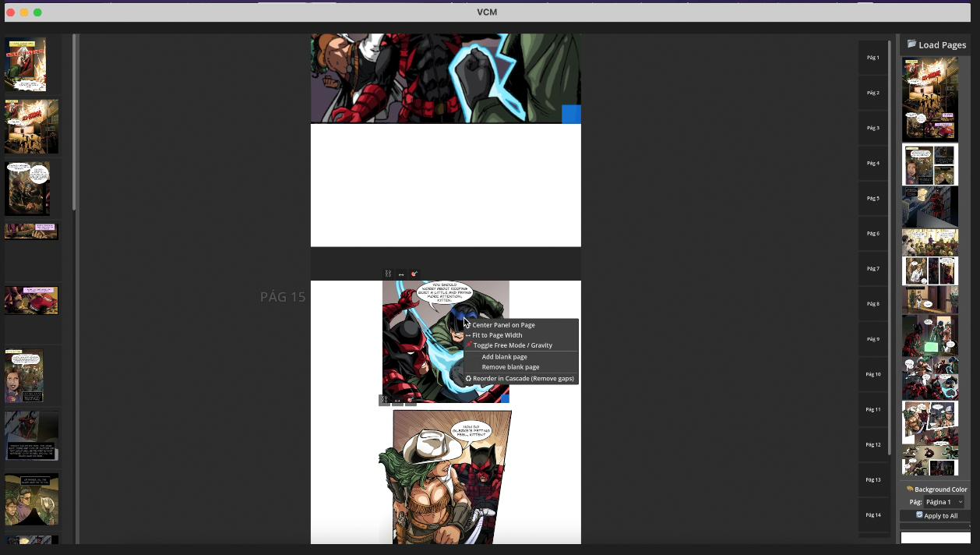Choose Reorder in Cascade (Remove gaps)
This screenshot has height=555, width=980.
[521, 379]
